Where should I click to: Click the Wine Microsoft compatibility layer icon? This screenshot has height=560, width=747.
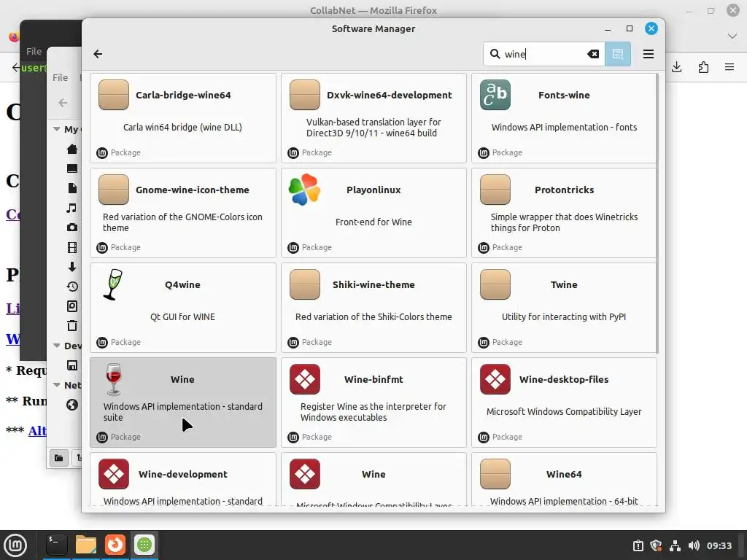pos(304,474)
